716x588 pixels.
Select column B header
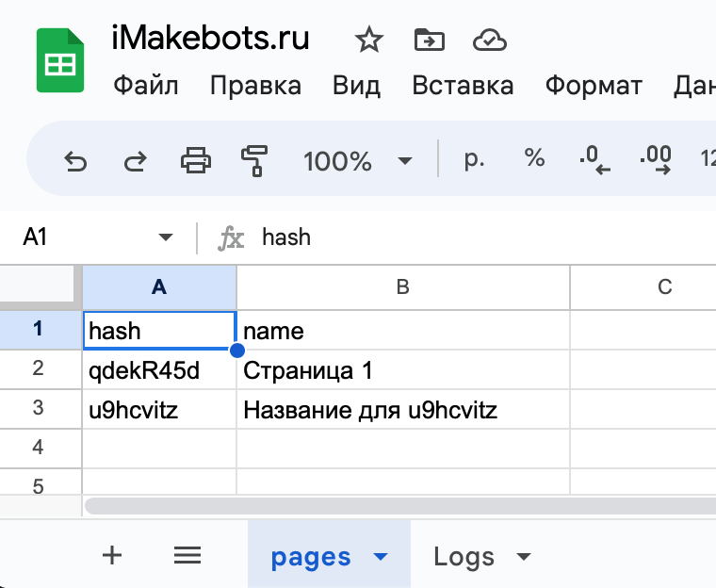(403, 287)
